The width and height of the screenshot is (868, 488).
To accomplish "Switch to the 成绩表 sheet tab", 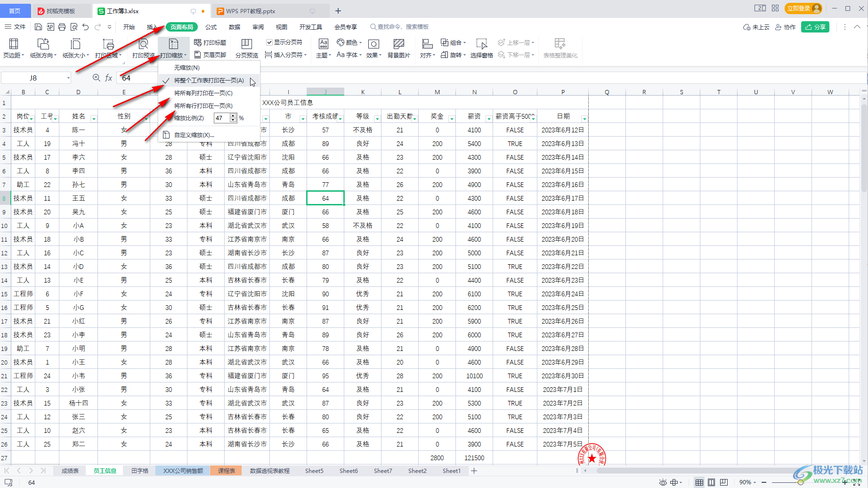I will 70,471.
